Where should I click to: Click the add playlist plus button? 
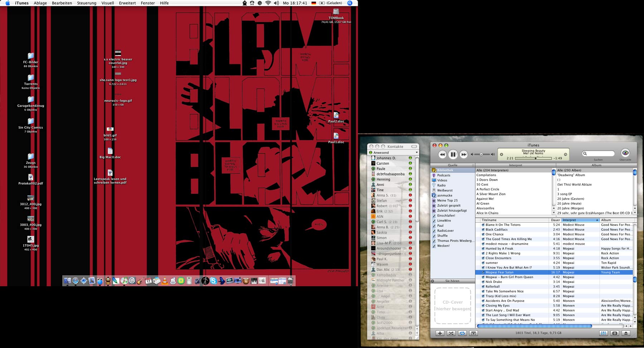tap(440, 333)
